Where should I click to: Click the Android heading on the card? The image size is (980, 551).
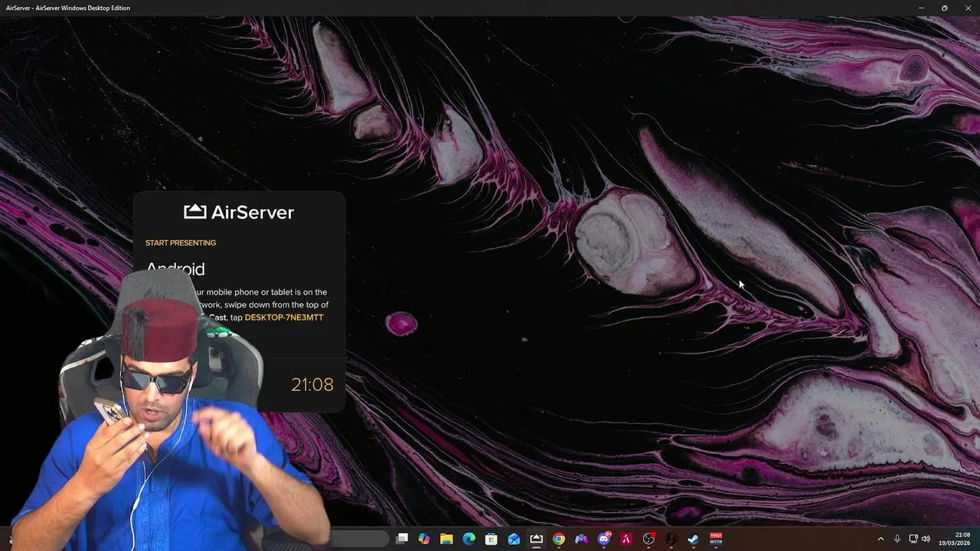click(175, 269)
